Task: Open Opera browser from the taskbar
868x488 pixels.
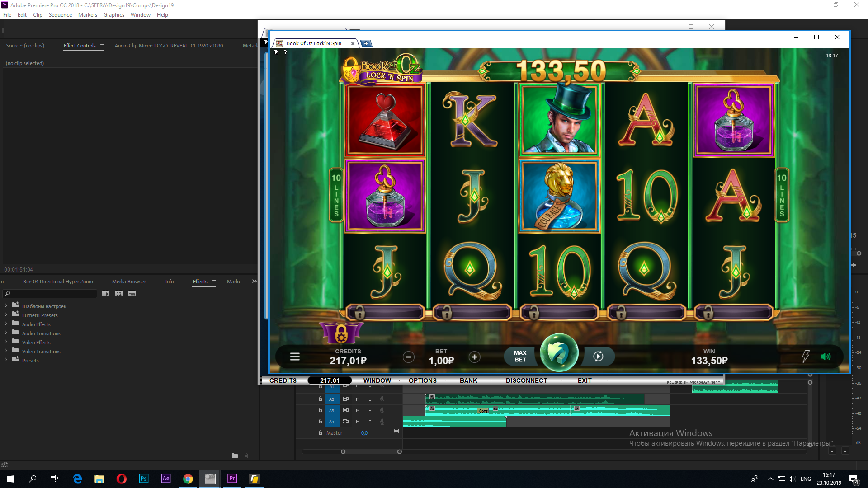Action: (122, 479)
